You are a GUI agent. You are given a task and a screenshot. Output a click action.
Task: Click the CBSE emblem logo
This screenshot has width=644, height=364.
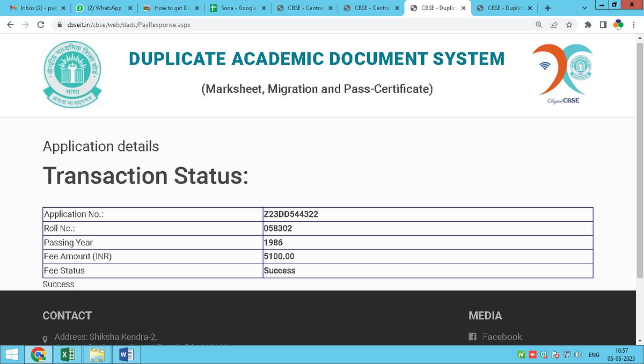(x=72, y=74)
